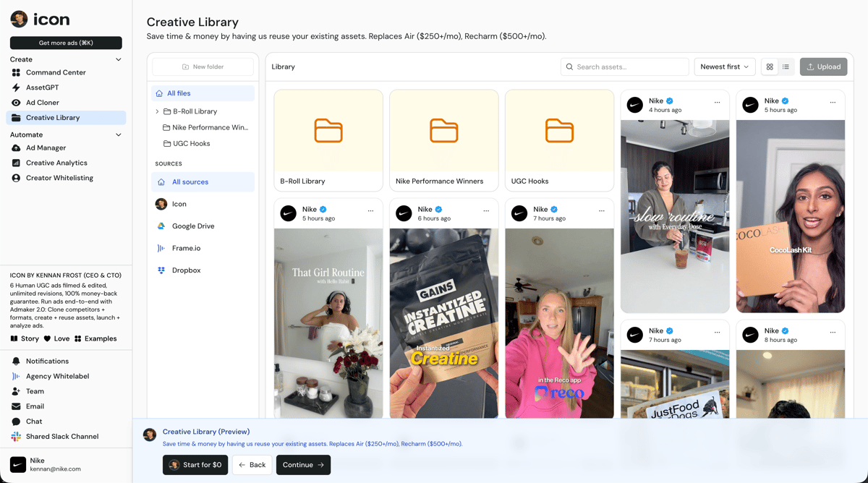
Task: Open the Newest first sort dropdown
Action: click(x=725, y=67)
